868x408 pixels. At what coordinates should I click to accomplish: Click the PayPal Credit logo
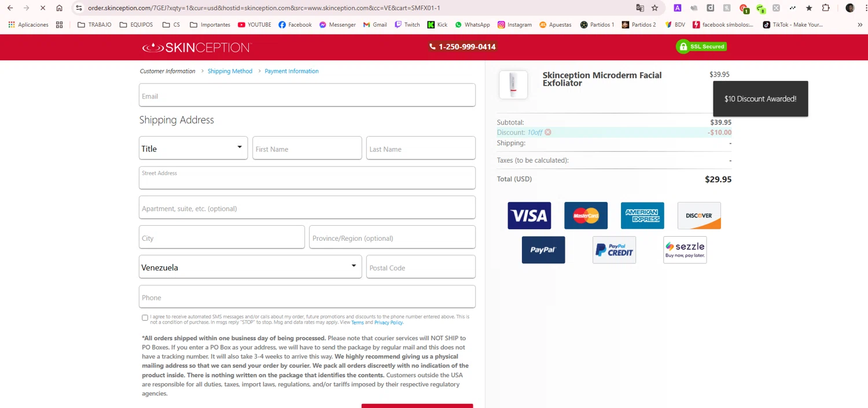click(x=614, y=250)
